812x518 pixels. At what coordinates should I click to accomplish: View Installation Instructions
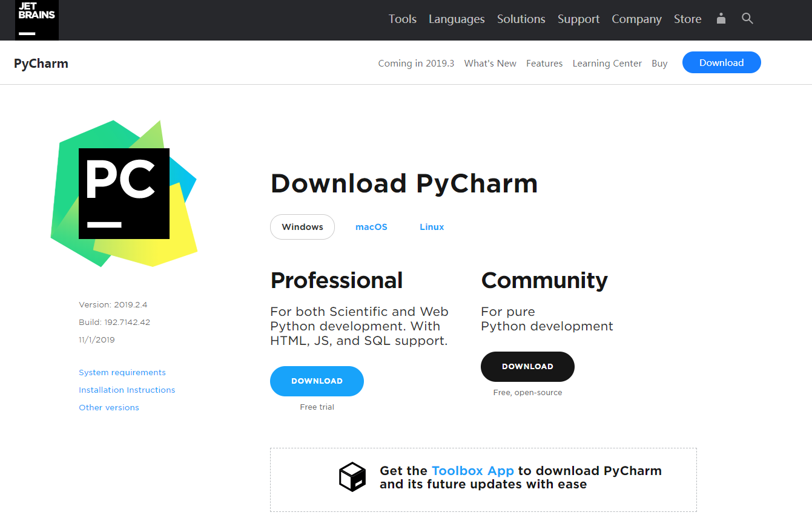[127, 390]
